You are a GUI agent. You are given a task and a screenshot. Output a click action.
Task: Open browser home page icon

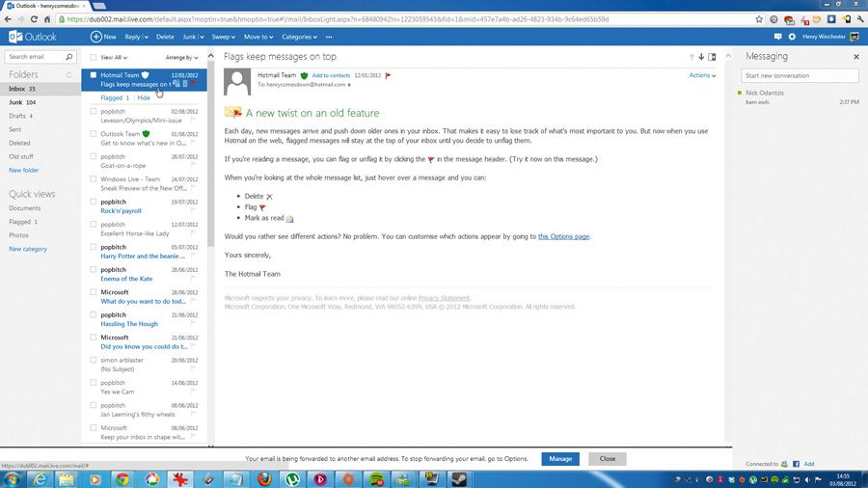(47, 19)
